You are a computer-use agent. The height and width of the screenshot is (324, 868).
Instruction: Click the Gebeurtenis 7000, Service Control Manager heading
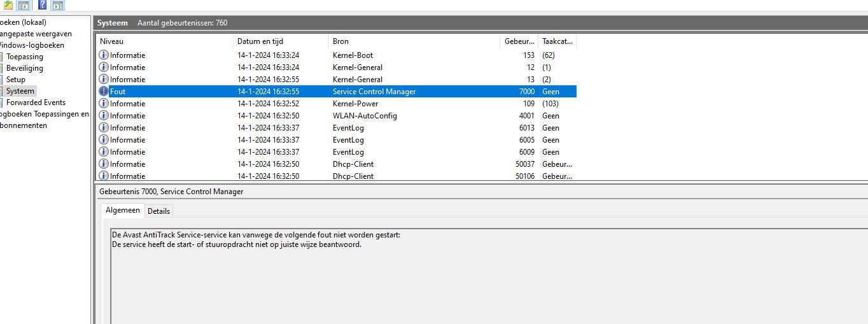point(171,192)
